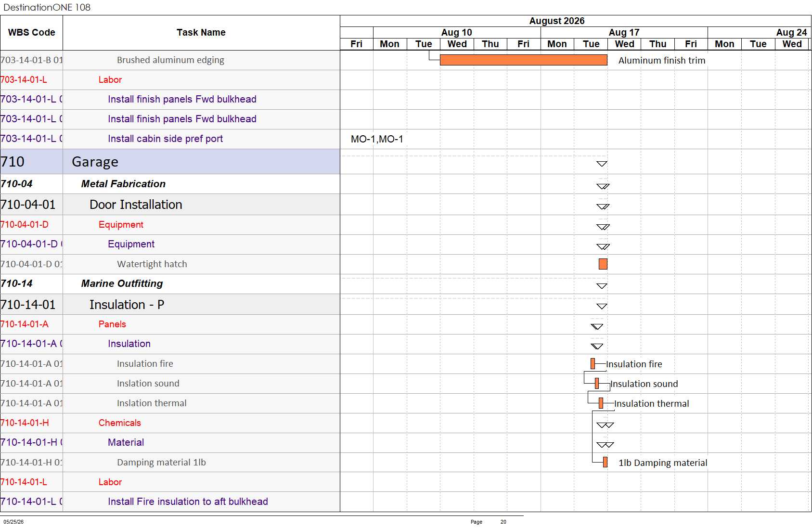Select the Material task name
The width and height of the screenshot is (812, 528).
(x=126, y=442)
